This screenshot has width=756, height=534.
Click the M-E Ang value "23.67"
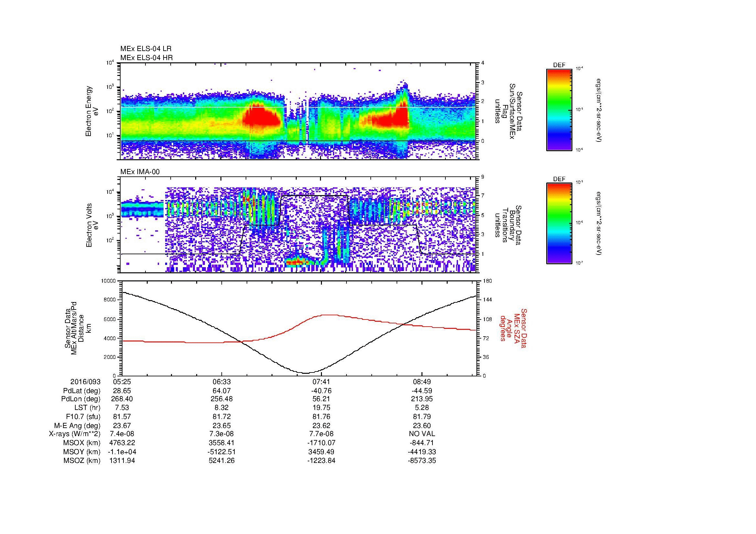122,426
